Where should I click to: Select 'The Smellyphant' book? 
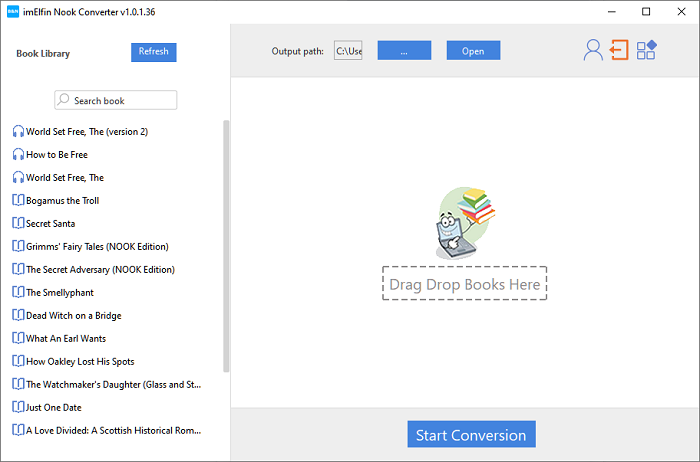click(x=60, y=292)
